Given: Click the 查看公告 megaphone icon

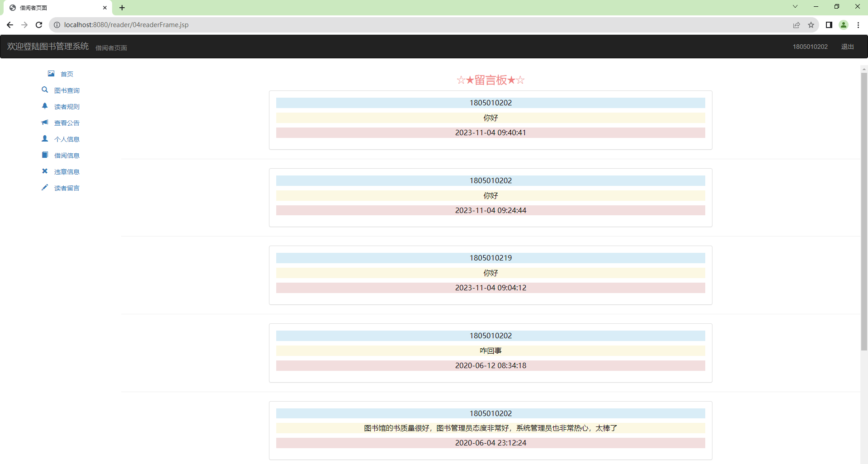Looking at the screenshot, I should click(44, 122).
